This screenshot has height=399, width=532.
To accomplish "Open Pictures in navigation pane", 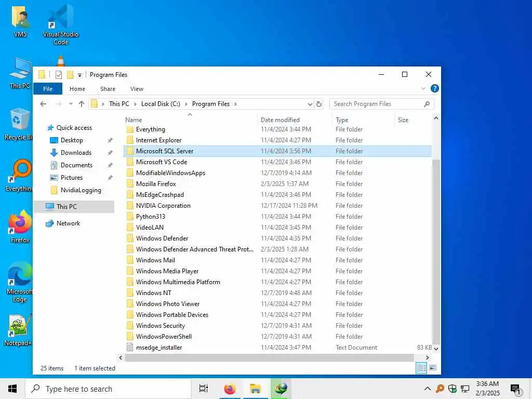I will pyautogui.click(x=72, y=178).
